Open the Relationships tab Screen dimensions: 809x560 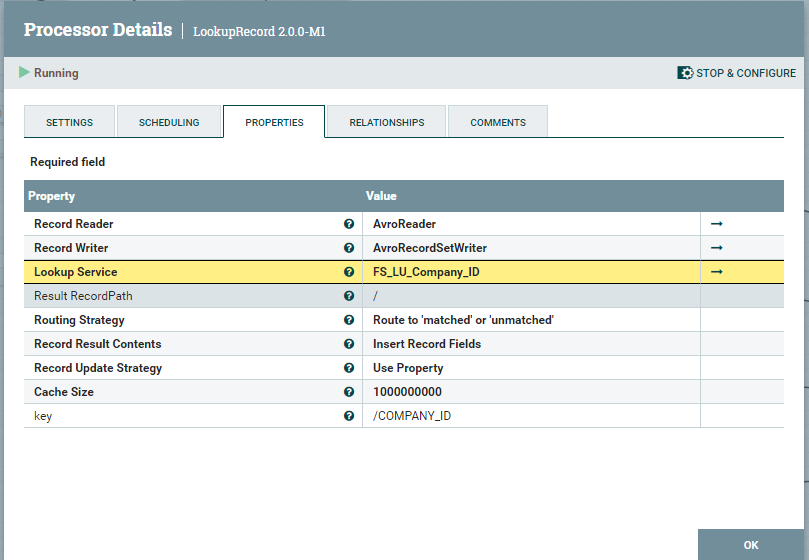click(x=386, y=122)
